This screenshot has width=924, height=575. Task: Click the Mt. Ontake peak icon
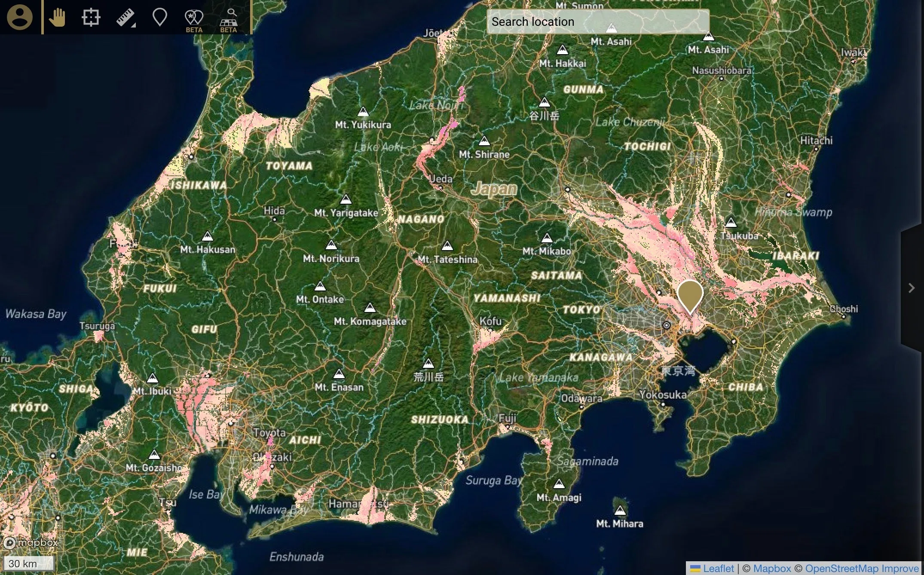point(320,286)
